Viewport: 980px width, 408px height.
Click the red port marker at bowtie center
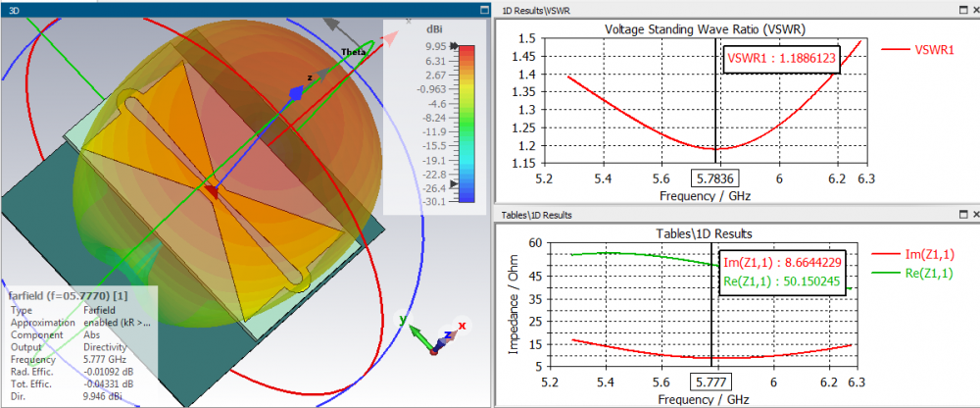tap(212, 192)
